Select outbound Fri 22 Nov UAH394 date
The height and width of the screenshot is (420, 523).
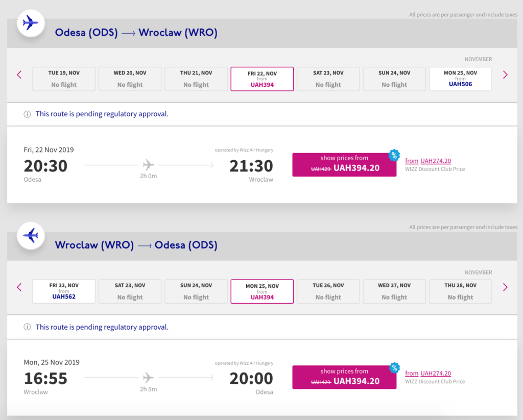pos(262,79)
